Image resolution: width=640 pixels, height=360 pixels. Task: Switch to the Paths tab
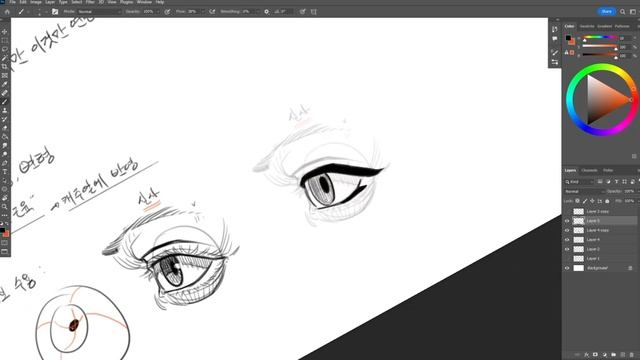608,170
